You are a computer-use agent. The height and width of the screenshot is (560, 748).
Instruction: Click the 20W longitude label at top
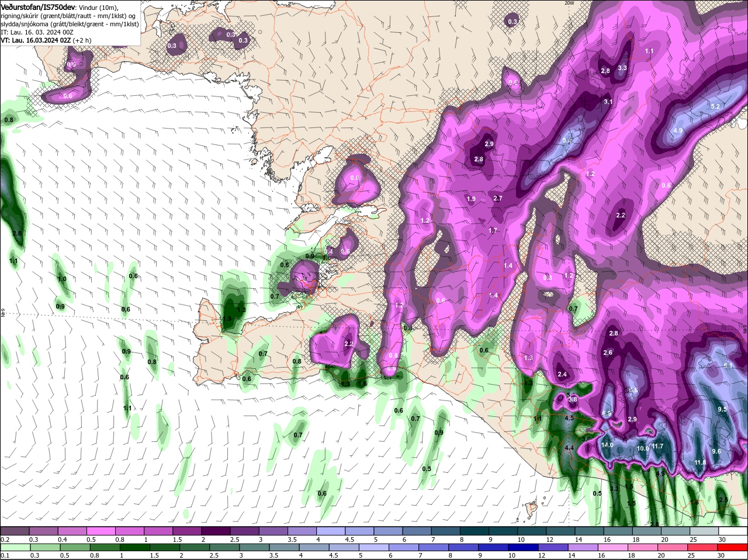(x=569, y=3)
